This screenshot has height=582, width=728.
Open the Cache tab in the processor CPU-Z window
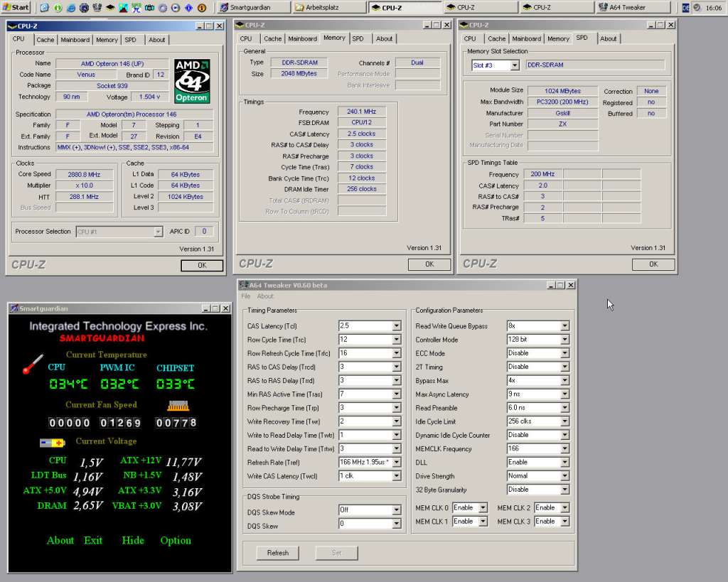[45, 40]
